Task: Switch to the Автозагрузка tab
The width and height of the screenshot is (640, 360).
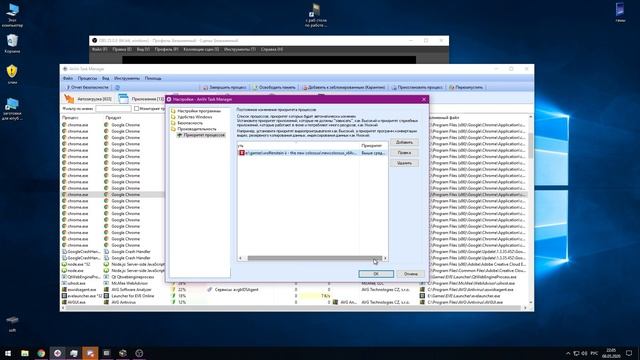Action: [x=88, y=99]
